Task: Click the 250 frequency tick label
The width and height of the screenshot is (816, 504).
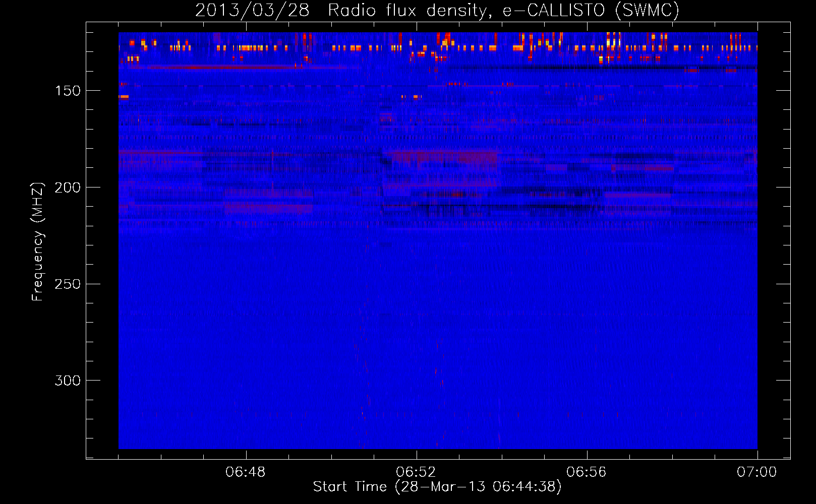Action: tap(68, 284)
